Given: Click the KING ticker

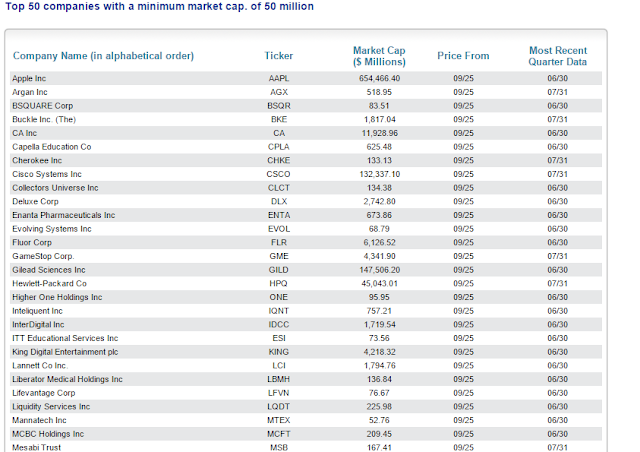Looking at the screenshot, I should click(x=279, y=352).
